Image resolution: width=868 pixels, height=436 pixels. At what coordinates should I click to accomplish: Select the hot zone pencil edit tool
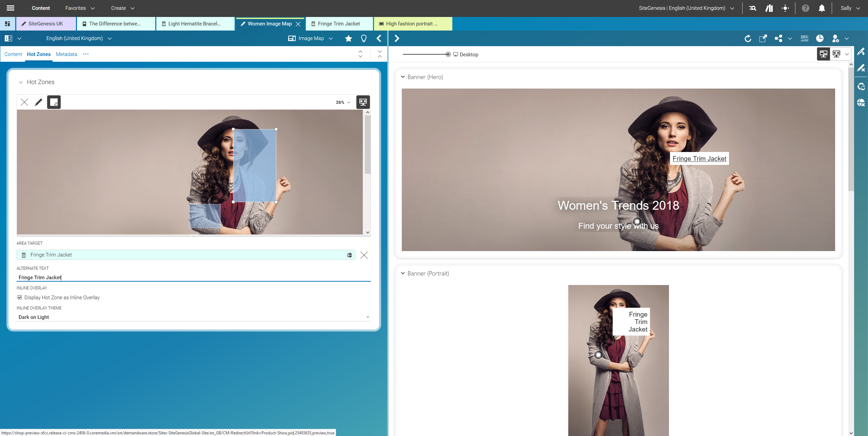pyautogui.click(x=38, y=102)
